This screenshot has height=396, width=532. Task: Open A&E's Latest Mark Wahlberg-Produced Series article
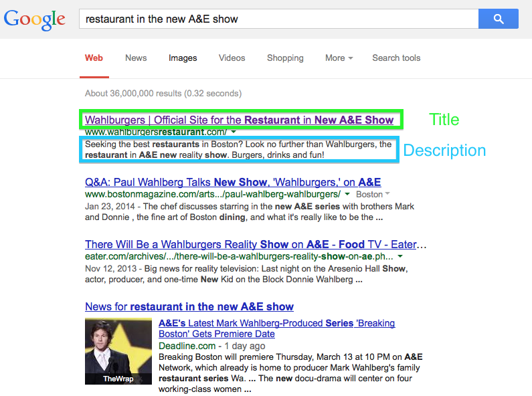276,328
